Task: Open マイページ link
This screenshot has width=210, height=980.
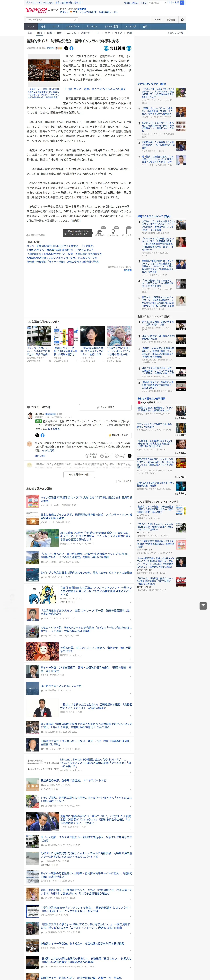Action: pyautogui.click(x=157, y=19)
